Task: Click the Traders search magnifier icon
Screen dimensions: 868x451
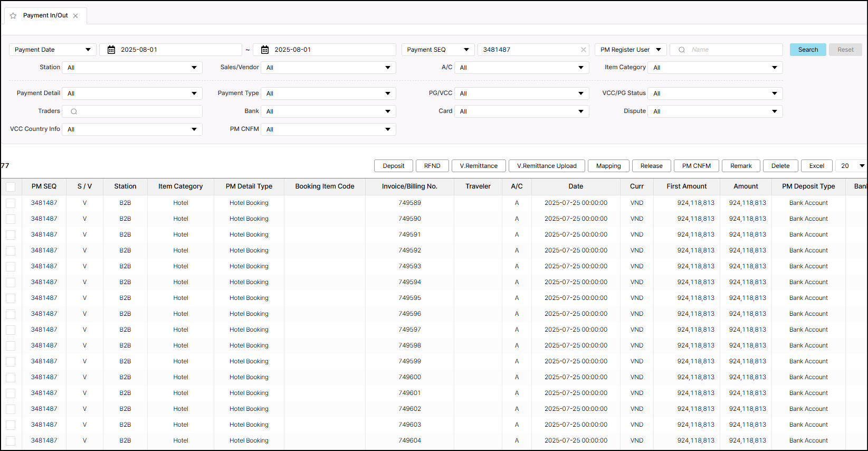Action: 74,111
